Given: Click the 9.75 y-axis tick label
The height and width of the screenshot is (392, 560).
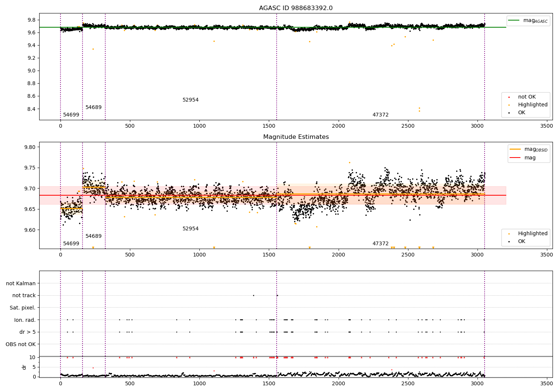Looking at the screenshot, I should coord(29,168).
